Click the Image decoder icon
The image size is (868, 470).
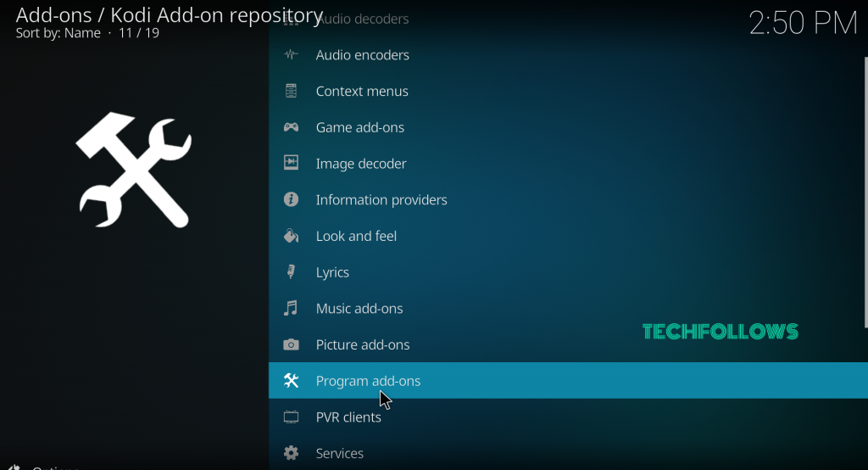[291, 162]
